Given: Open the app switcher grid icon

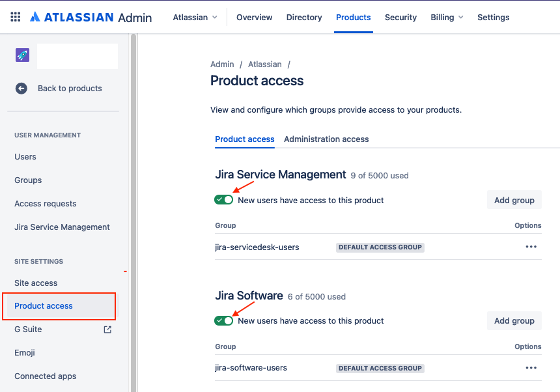Looking at the screenshot, I should point(16,17).
